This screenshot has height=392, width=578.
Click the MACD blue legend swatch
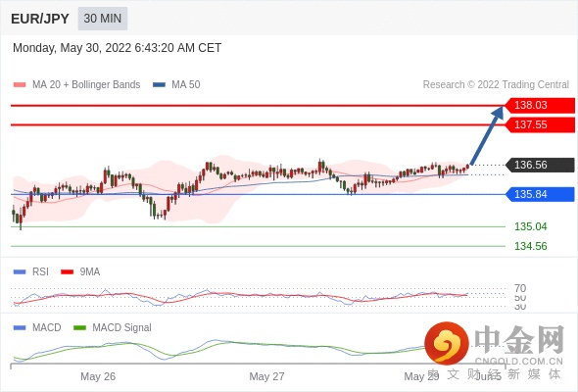[20, 328]
